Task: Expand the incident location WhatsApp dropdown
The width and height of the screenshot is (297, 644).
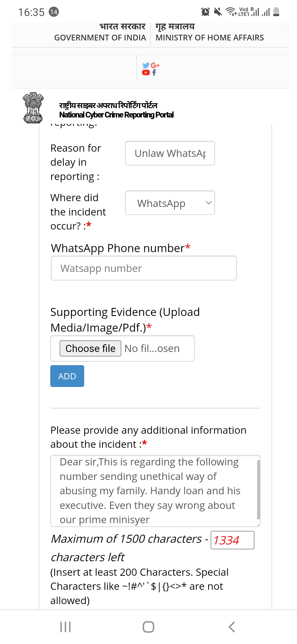Action: point(170,203)
